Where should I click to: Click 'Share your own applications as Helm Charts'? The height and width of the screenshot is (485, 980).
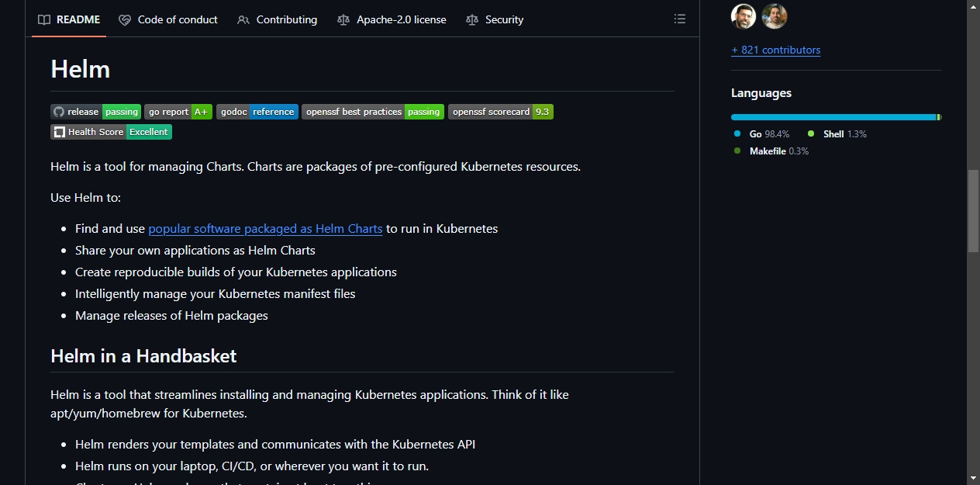195,251
